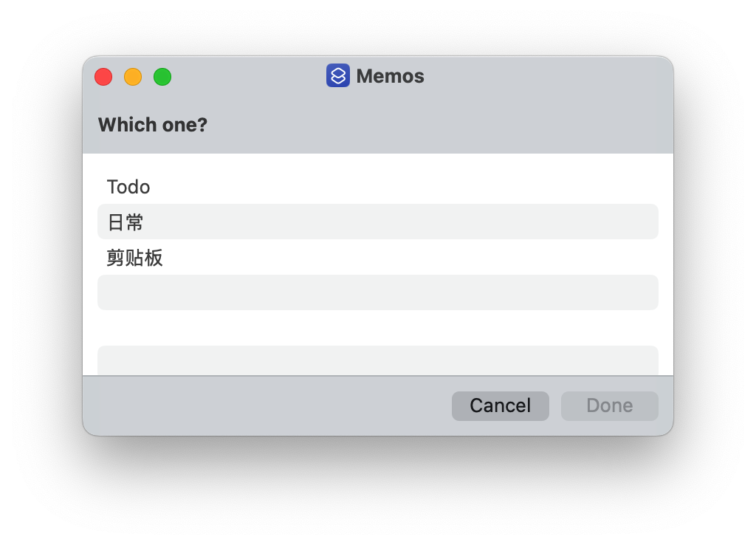Pick the 剪贴板 entry

coord(377,257)
